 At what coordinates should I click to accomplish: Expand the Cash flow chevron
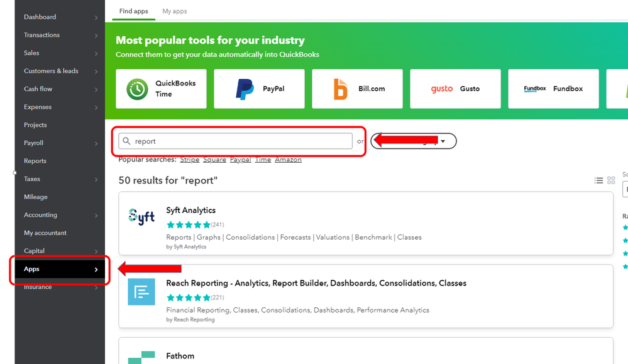click(96, 89)
